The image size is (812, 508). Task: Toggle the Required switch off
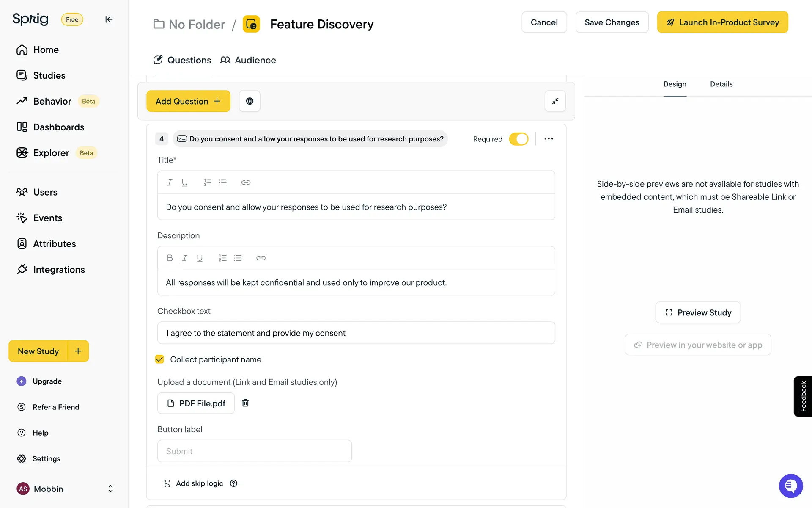point(518,139)
